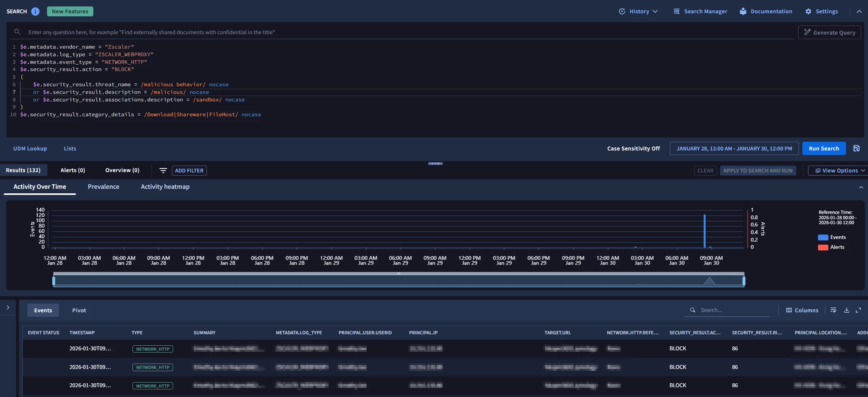Click Generate Query button
Viewport: 868px width, 397px height.
coord(830,32)
